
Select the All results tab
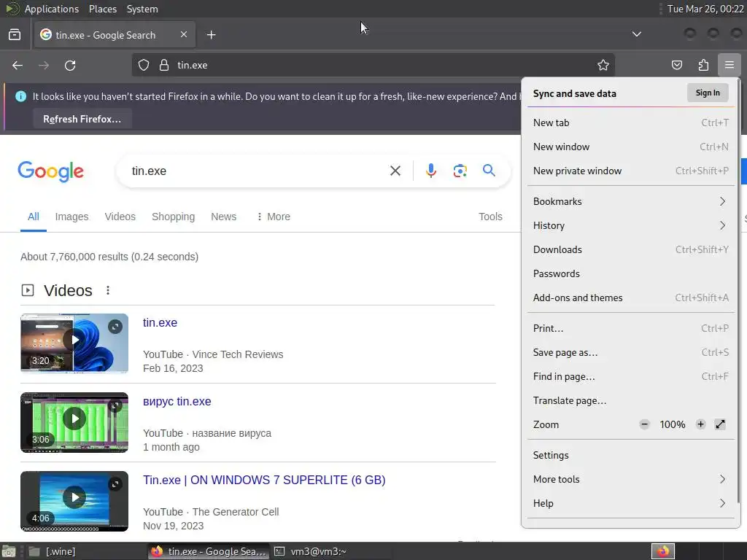pyautogui.click(x=34, y=217)
